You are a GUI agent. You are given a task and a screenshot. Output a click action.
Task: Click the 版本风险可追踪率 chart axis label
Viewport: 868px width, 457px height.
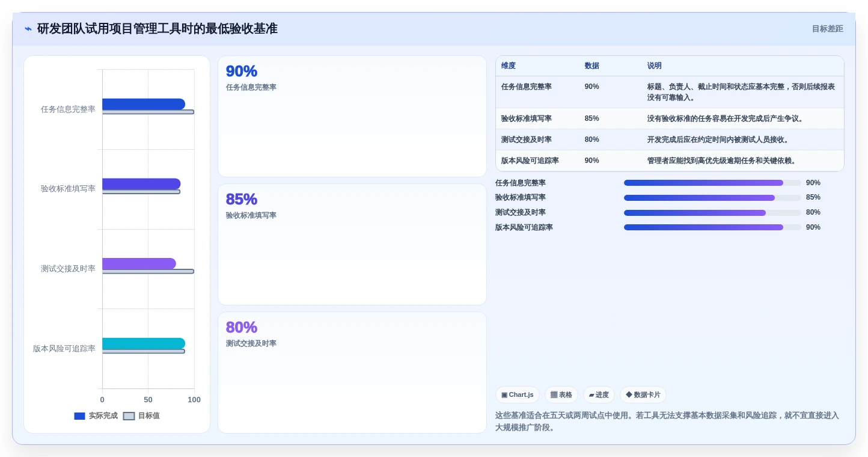[x=64, y=349]
